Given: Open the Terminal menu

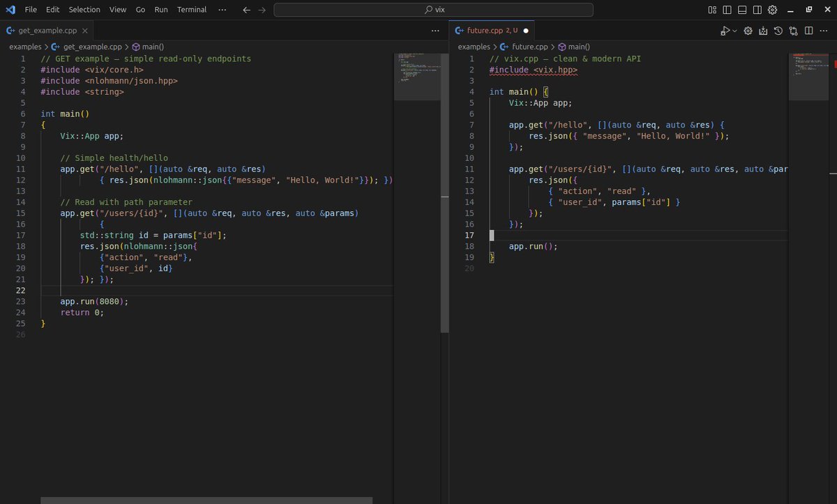Looking at the screenshot, I should [192, 10].
